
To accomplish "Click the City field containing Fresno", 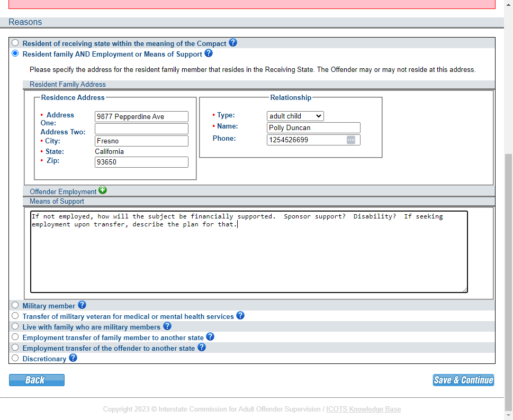I will [x=141, y=141].
